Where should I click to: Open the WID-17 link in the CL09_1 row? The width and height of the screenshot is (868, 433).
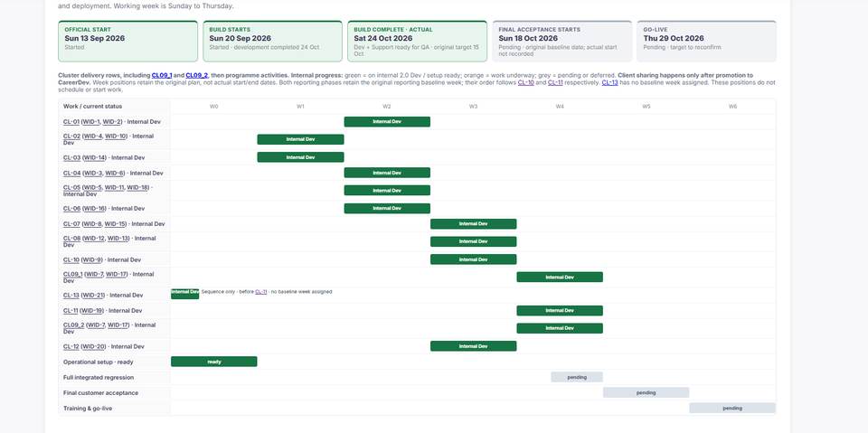click(x=117, y=274)
